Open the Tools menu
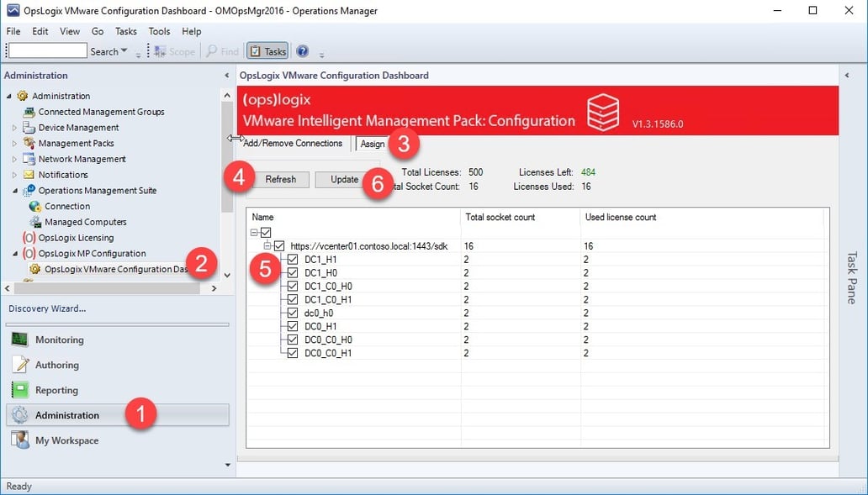This screenshot has height=495, width=868. pyautogui.click(x=159, y=31)
